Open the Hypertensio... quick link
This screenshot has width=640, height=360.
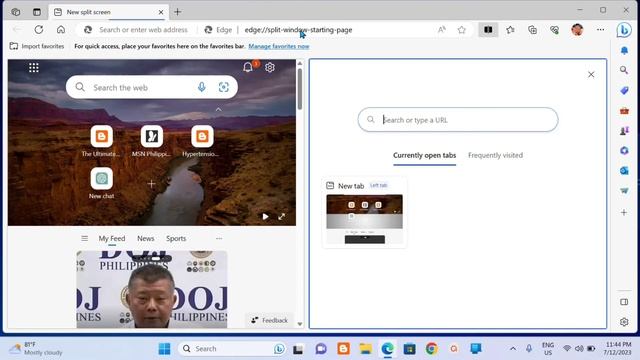click(202, 141)
